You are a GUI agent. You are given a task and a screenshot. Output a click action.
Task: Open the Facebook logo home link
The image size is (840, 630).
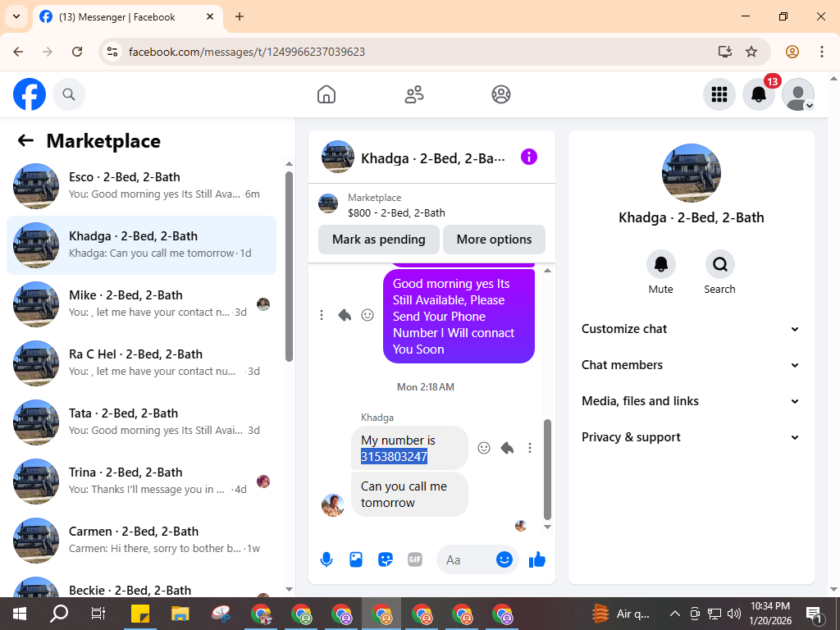(x=30, y=94)
